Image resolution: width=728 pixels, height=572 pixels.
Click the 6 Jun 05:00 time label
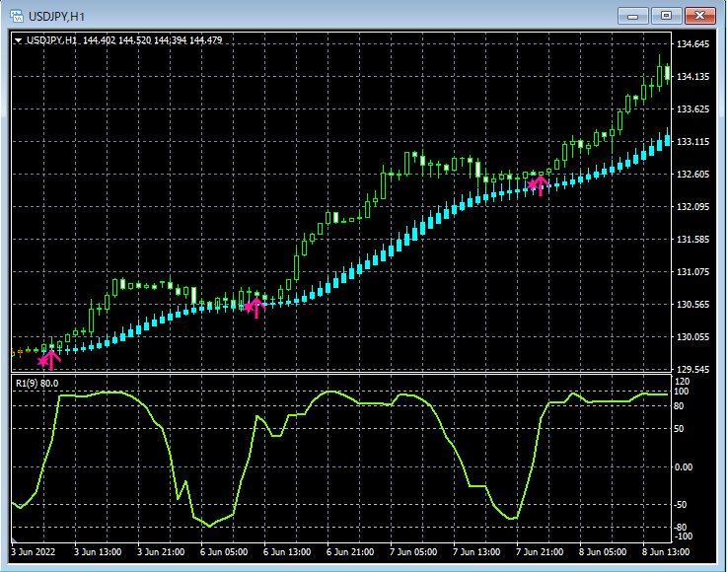tap(224, 552)
